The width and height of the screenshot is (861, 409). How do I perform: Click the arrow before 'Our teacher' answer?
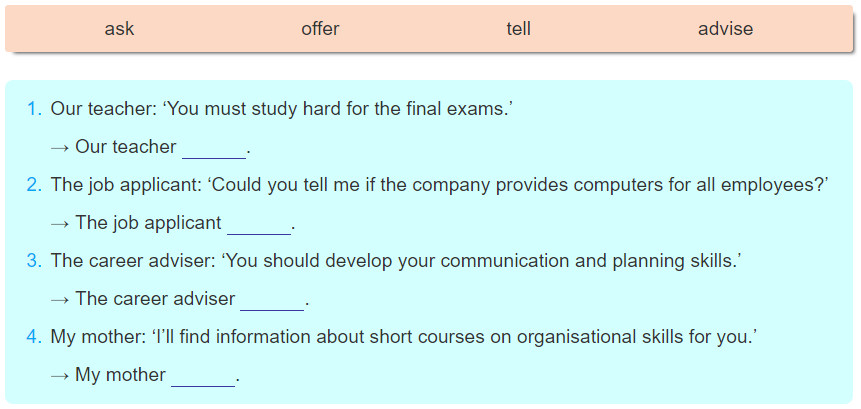coord(60,148)
